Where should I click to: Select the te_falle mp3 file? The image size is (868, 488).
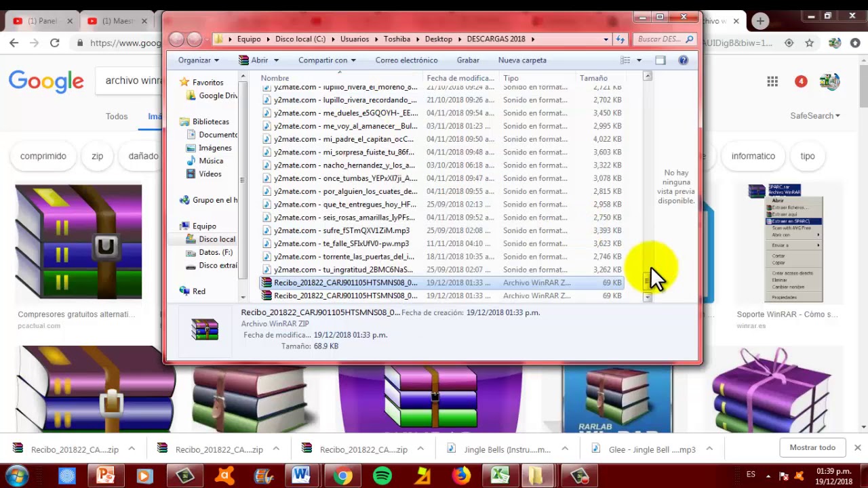pos(341,243)
